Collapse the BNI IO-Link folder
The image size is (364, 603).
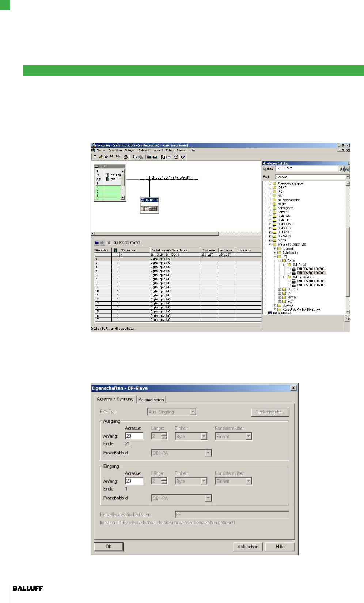284,265
